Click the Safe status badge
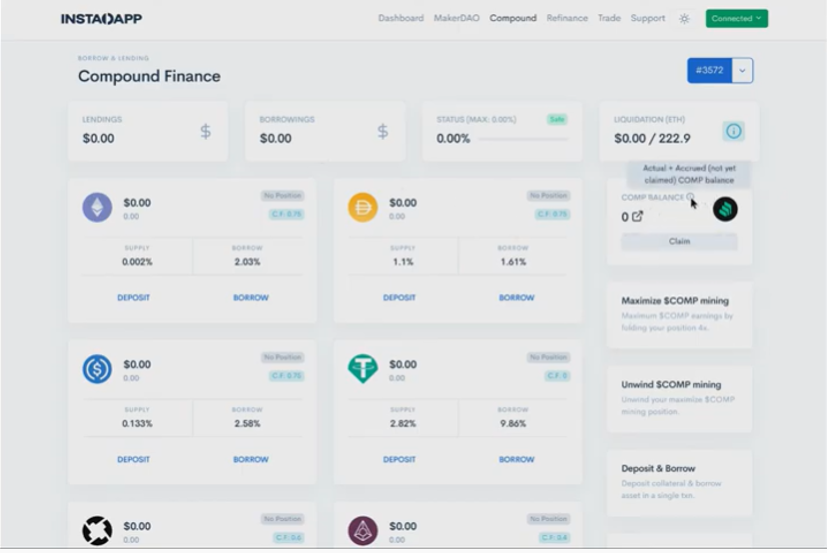Screen dimensions: 827x554 click(557, 119)
